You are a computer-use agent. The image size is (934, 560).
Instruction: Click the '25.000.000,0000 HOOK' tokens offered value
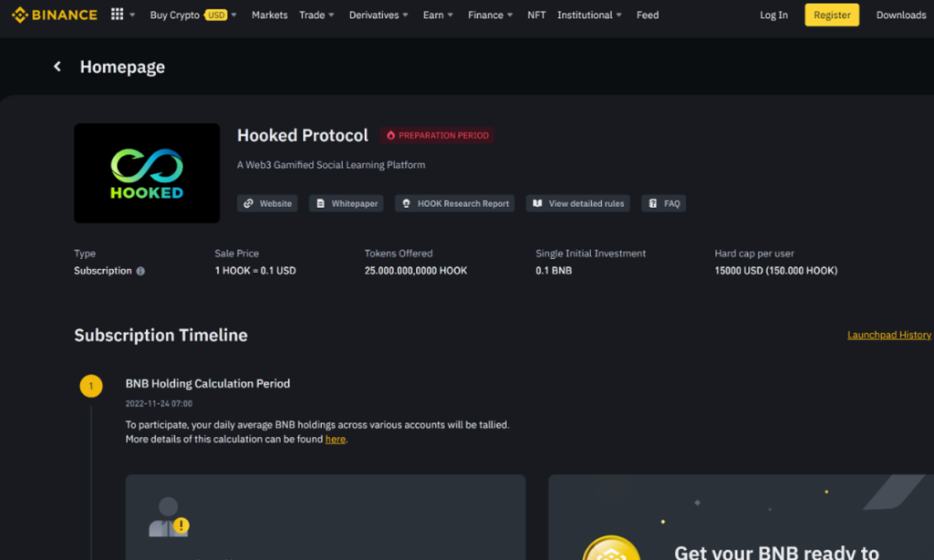coord(416,271)
